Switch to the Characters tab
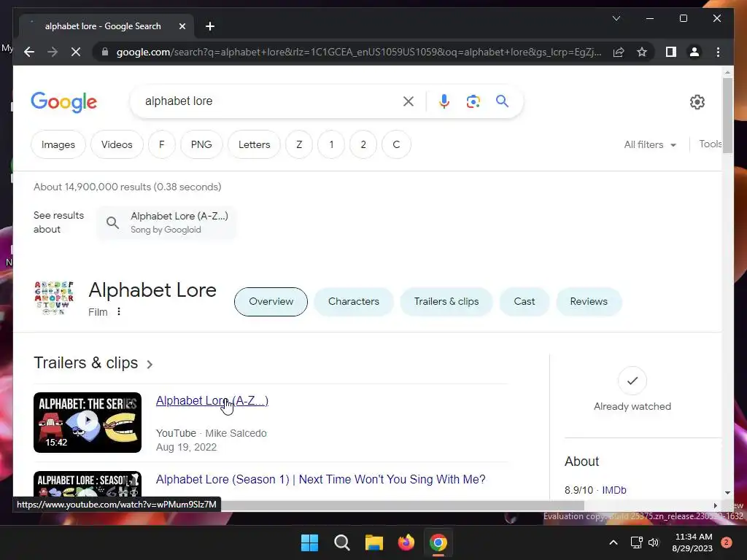747x560 pixels. (354, 301)
